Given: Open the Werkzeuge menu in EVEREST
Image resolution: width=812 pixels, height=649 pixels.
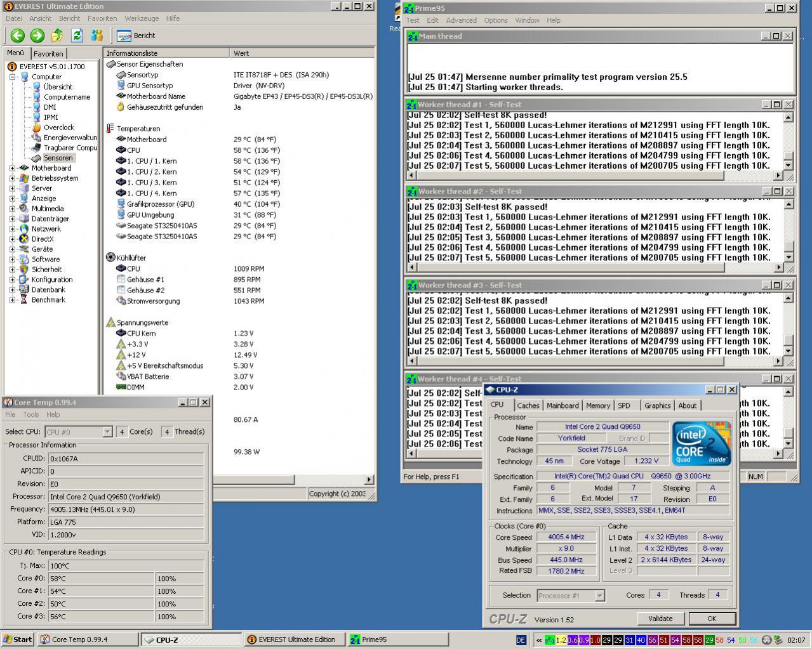Looking at the screenshot, I should (142, 18).
